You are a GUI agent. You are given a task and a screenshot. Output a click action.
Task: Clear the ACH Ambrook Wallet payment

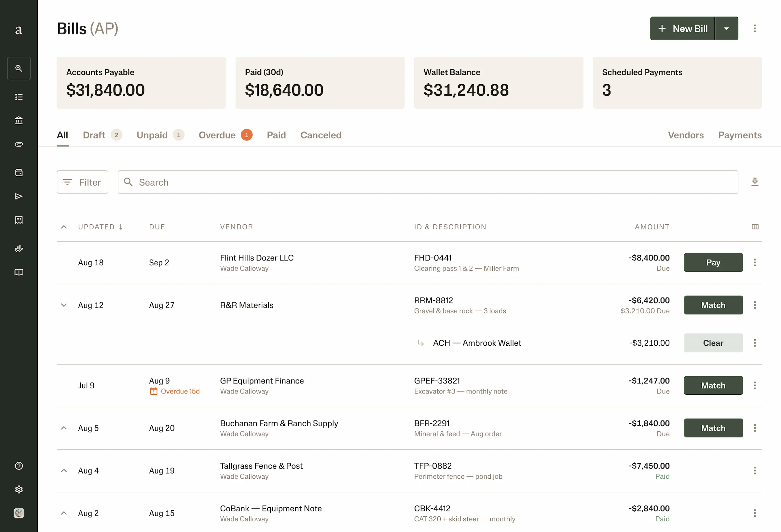click(x=713, y=343)
